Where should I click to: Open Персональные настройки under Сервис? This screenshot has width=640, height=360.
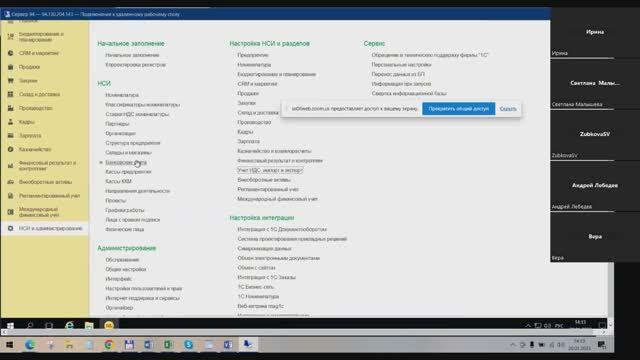coord(401,64)
